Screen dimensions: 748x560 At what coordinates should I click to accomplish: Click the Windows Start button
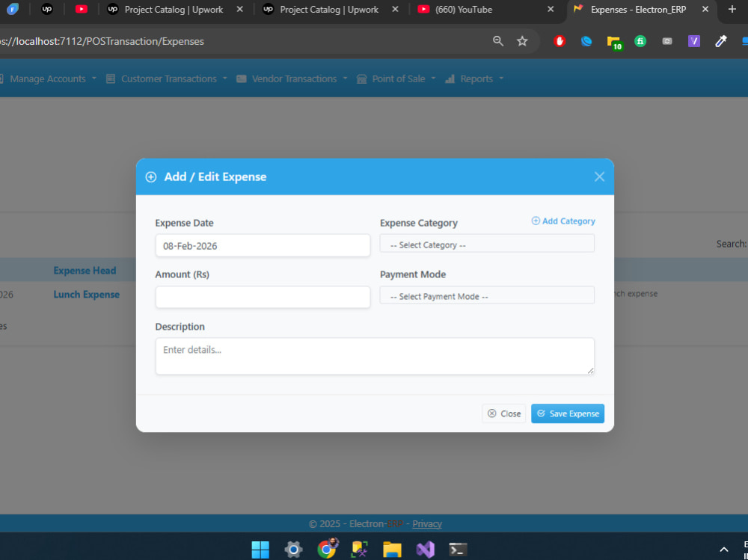click(x=260, y=550)
